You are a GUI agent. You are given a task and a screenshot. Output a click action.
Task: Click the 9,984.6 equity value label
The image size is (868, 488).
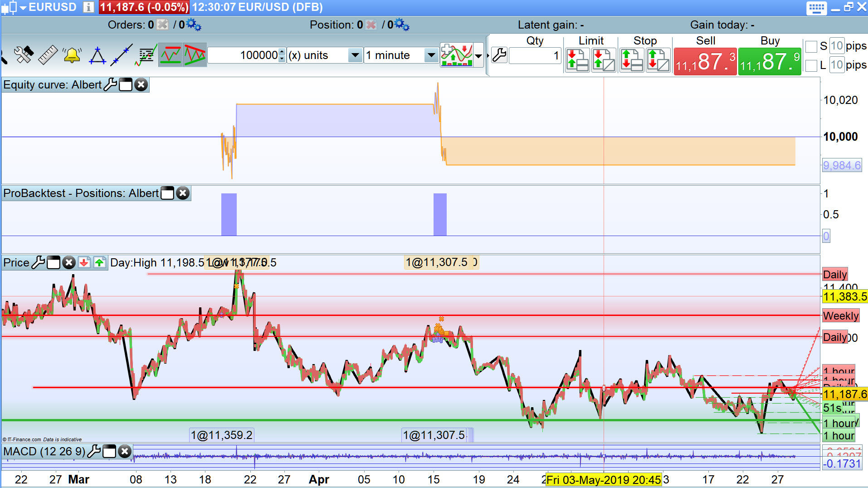[x=842, y=165]
